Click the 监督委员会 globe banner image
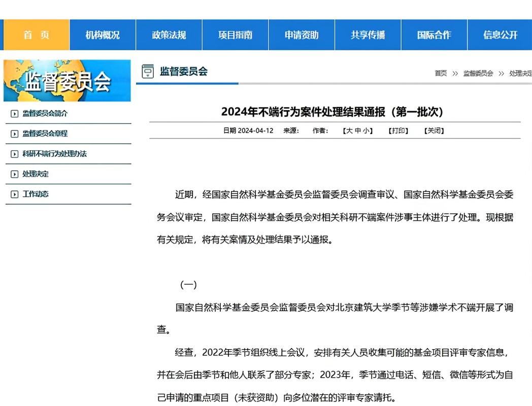The width and height of the screenshot is (532, 406). (67, 81)
